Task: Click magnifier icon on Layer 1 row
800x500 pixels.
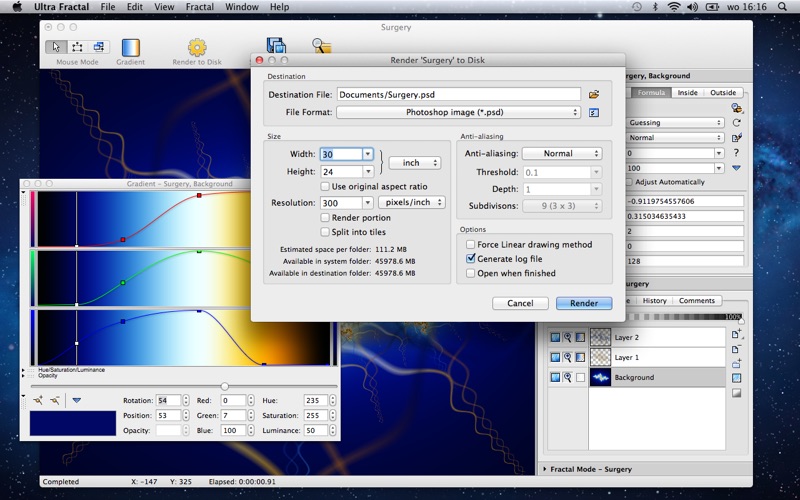Action: click(567, 358)
